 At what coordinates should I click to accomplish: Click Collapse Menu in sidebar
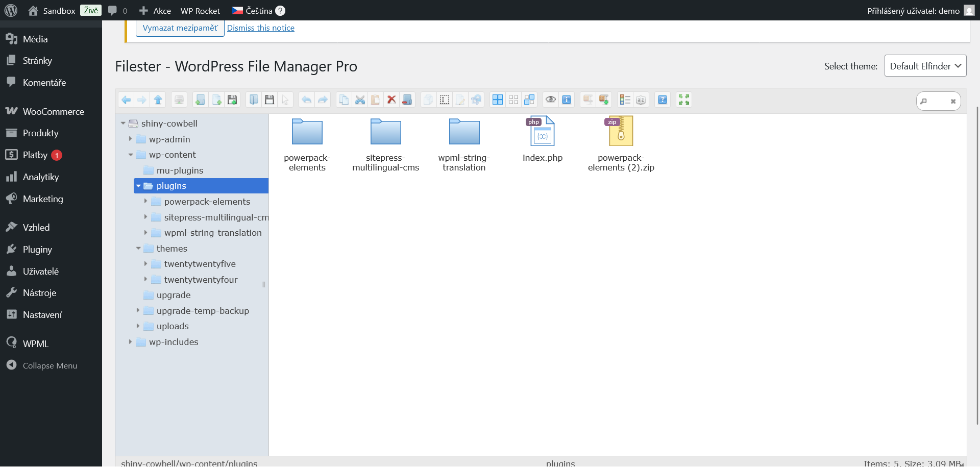50,365
